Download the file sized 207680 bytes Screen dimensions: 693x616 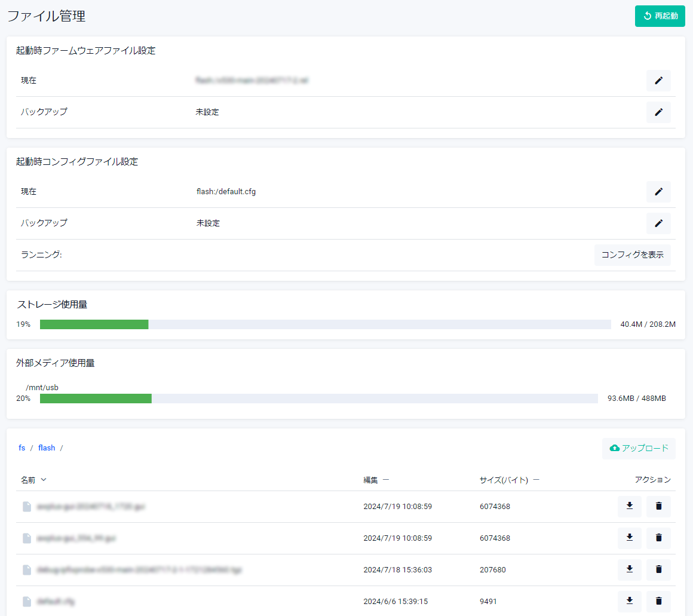coord(629,570)
